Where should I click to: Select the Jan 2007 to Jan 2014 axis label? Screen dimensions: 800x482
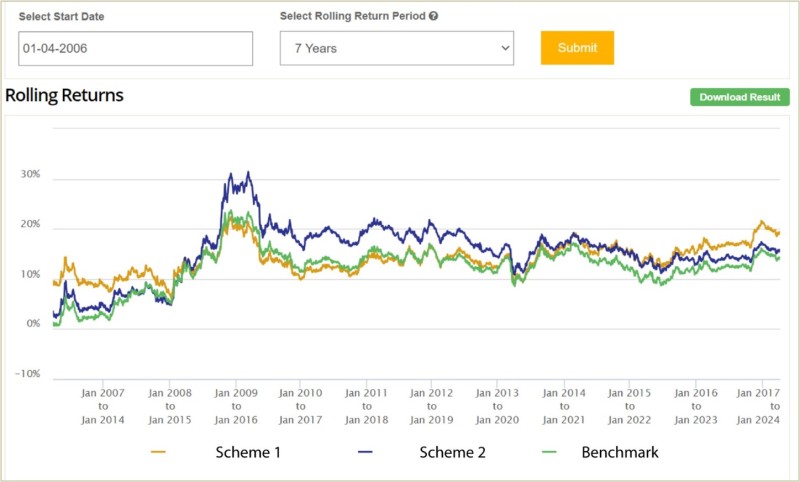[104, 407]
